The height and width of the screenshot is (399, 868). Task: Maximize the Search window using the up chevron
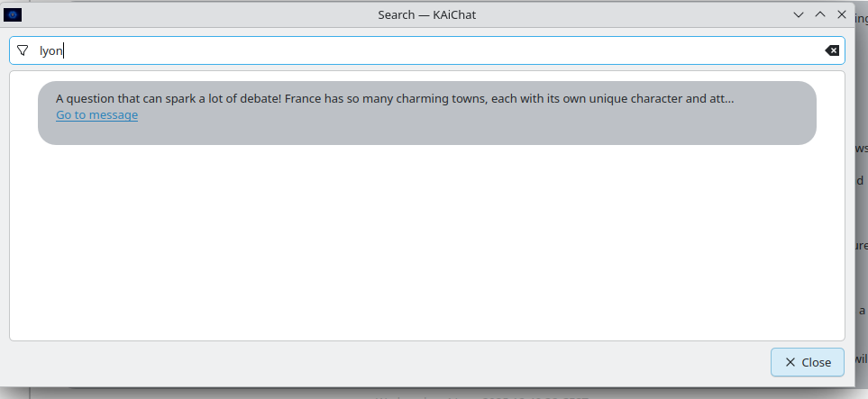(x=820, y=15)
